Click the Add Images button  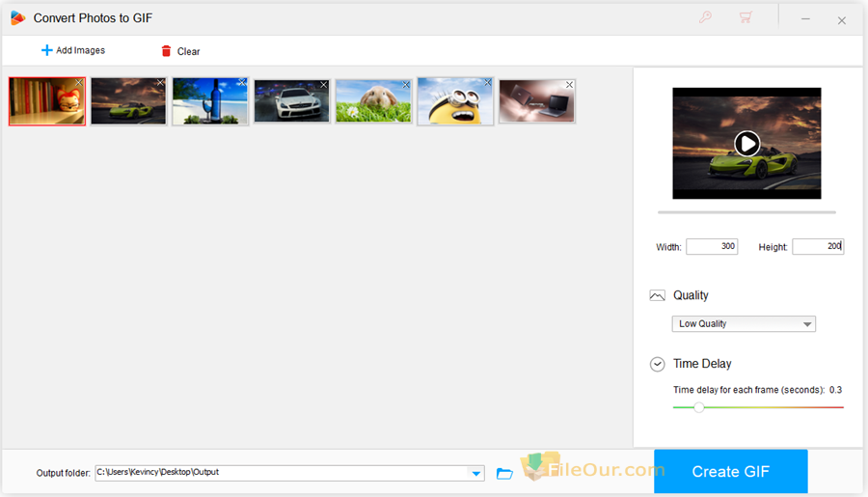tap(73, 50)
